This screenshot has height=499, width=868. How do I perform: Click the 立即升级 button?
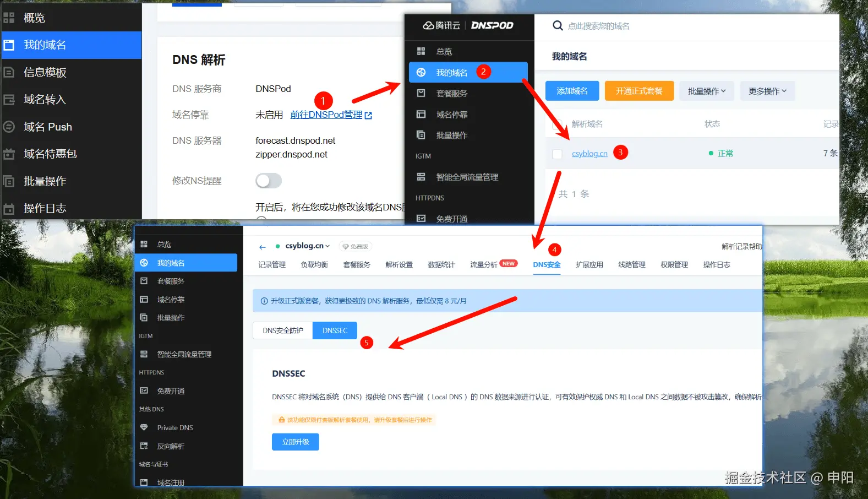pyautogui.click(x=296, y=442)
